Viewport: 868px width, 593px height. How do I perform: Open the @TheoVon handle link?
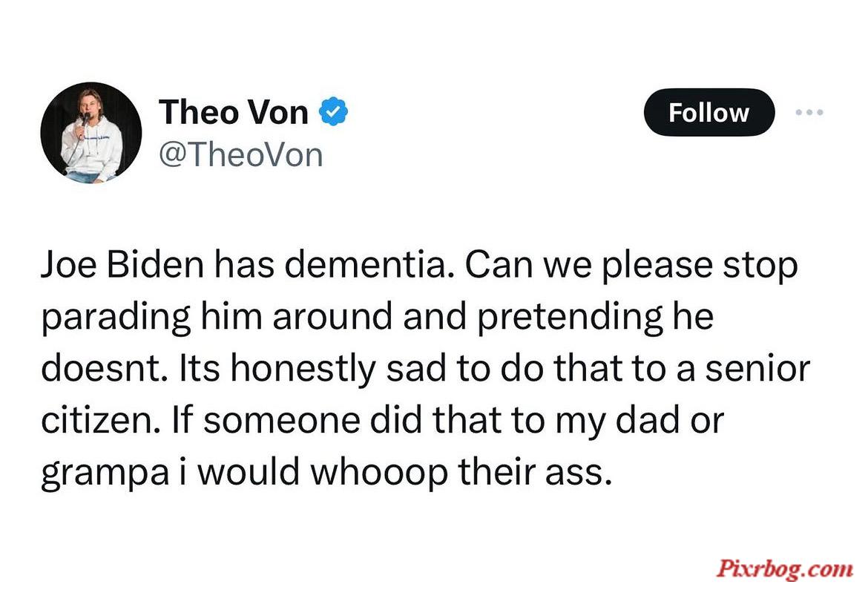coord(241,155)
